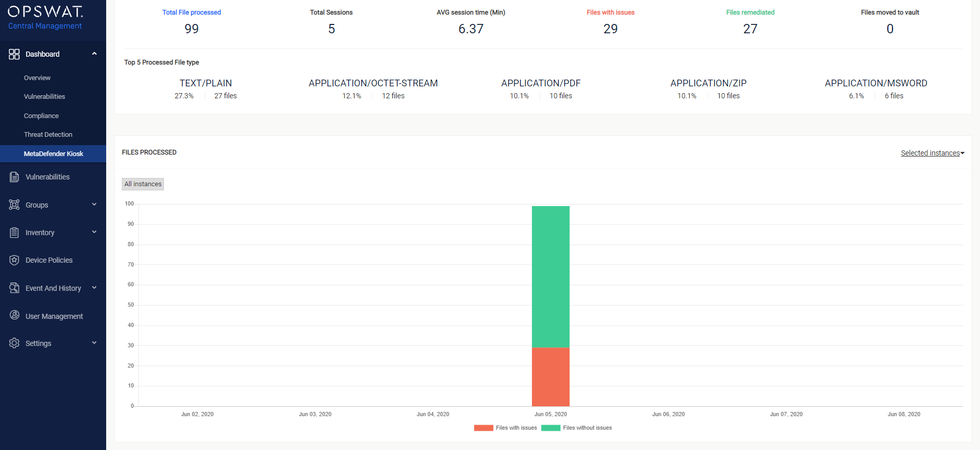Click the Dashboard grid icon
The width and height of the screenshot is (980, 450).
[14, 54]
